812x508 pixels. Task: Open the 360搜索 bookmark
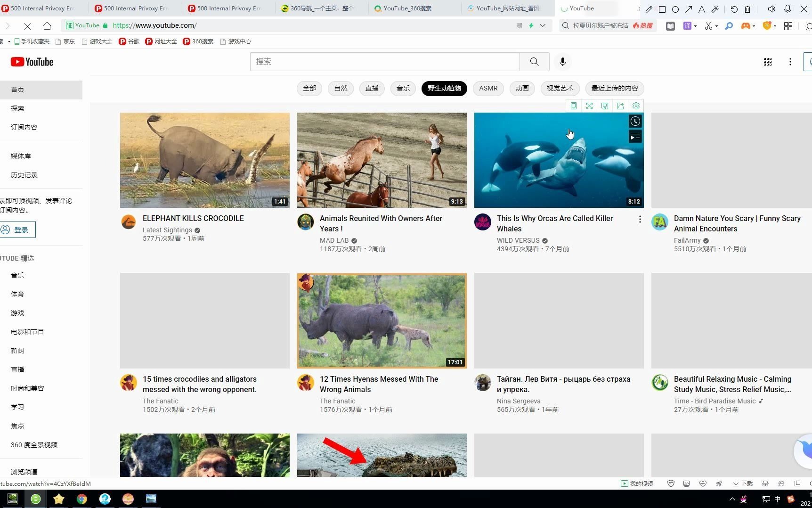(x=198, y=41)
